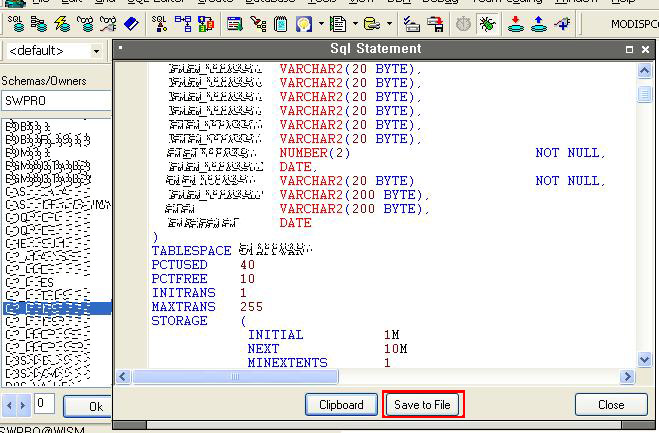Expand the lightbulb icon dropdown arrow
Screen dimensions: 659x433
(x=321, y=24)
